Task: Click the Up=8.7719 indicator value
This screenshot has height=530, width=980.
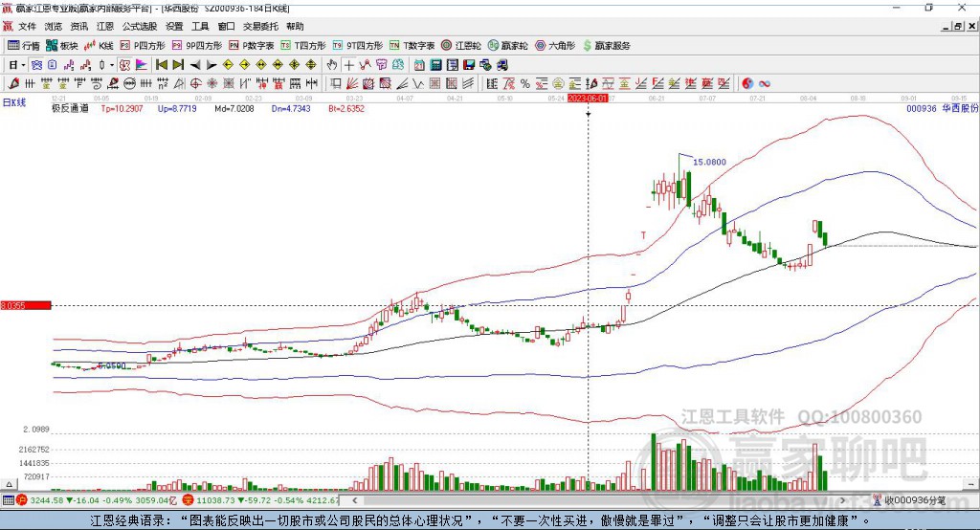Action: (177, 109)
